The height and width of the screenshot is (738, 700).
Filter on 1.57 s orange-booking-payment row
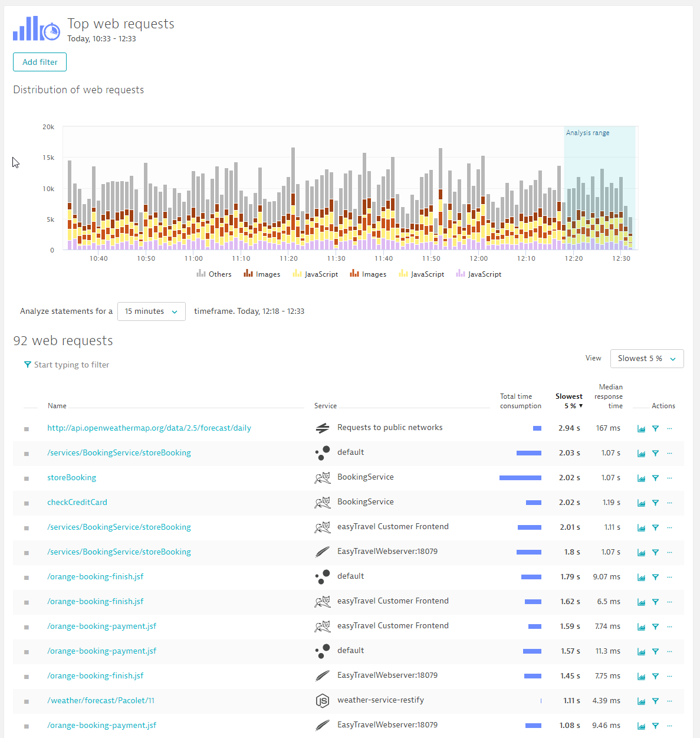(x=655, y=652)
